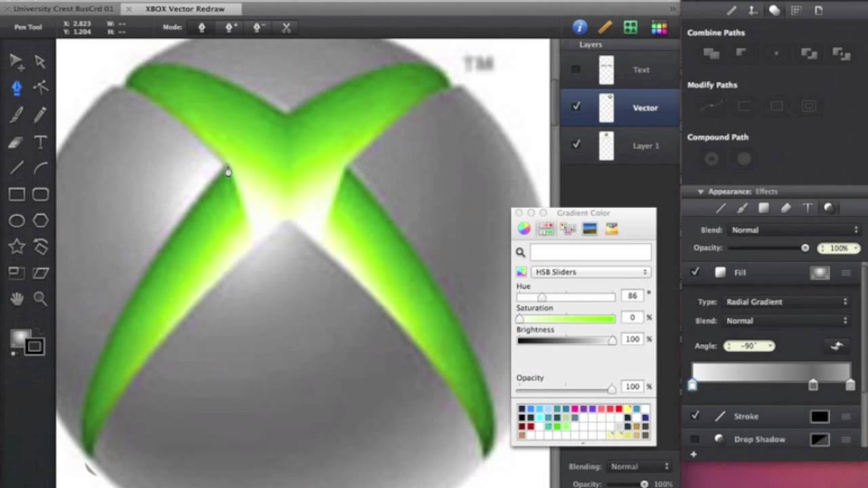868x488 pixels.
Task: Pick the Star shape tool
Action: 17,247
